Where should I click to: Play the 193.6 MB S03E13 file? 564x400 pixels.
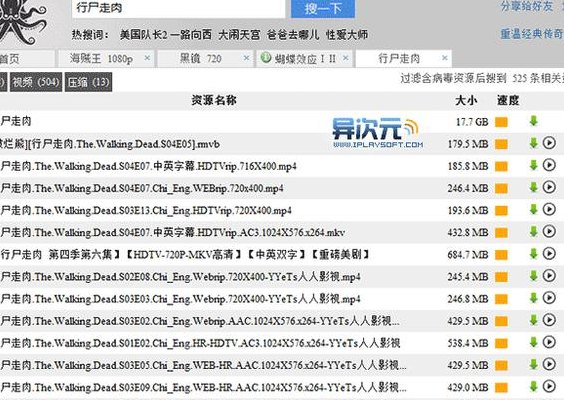(x=549, y=209)
